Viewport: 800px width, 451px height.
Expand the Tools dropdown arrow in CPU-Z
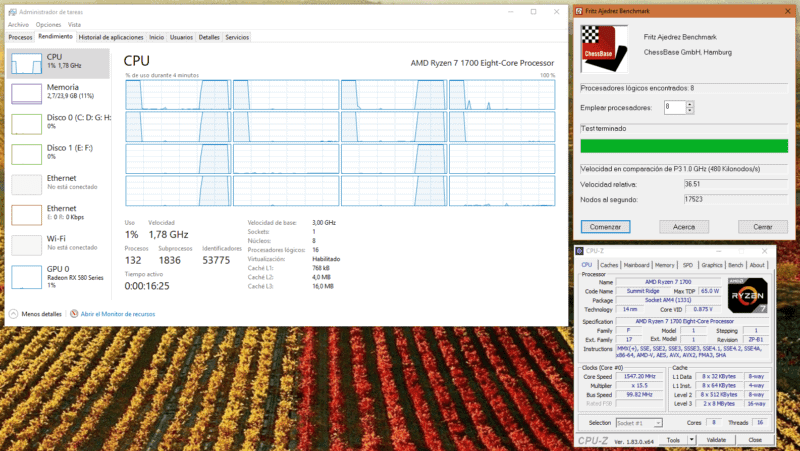coord(691,440)
